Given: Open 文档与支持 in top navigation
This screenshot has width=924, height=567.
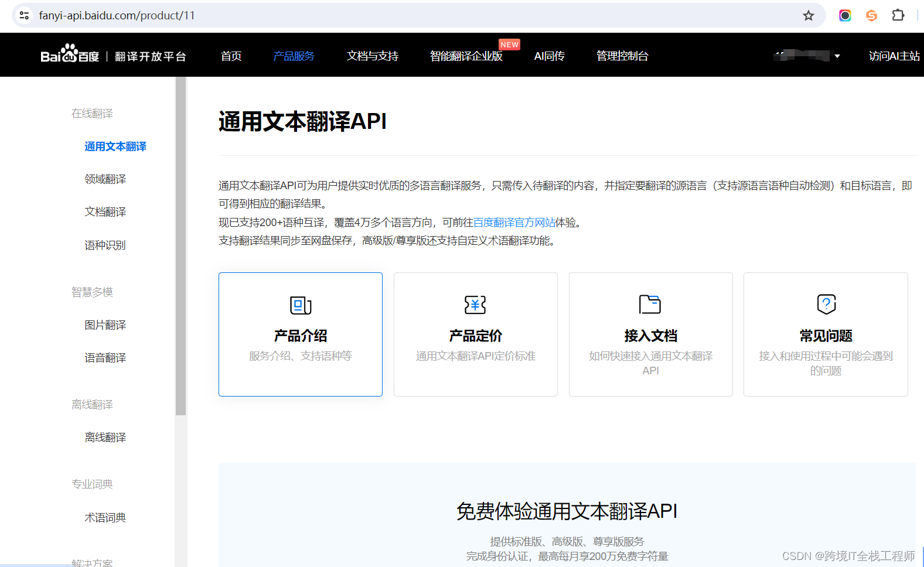Looking at the screenshot, I should pos(373,56).
